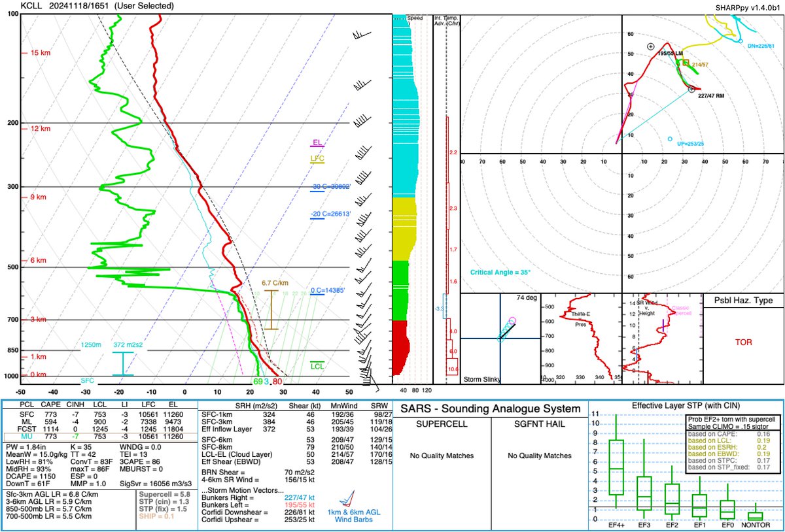Click the 372 m2s2 effective inflow label
Viewport: 785px width, 532px height.
(129, 345)
